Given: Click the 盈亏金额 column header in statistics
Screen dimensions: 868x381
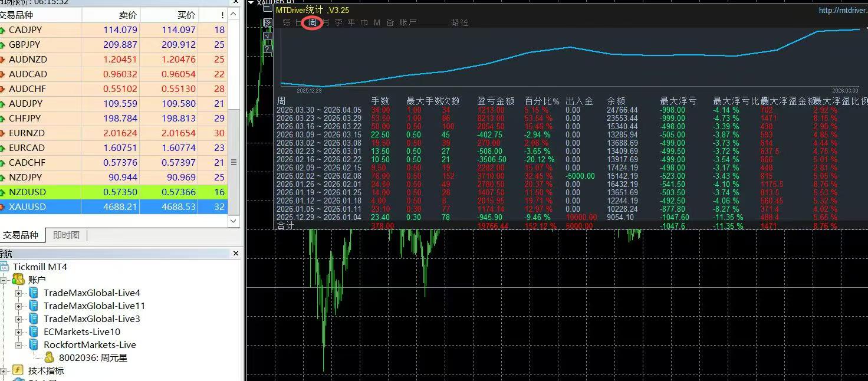Looking at the screenshot, I should pos(496,101).
